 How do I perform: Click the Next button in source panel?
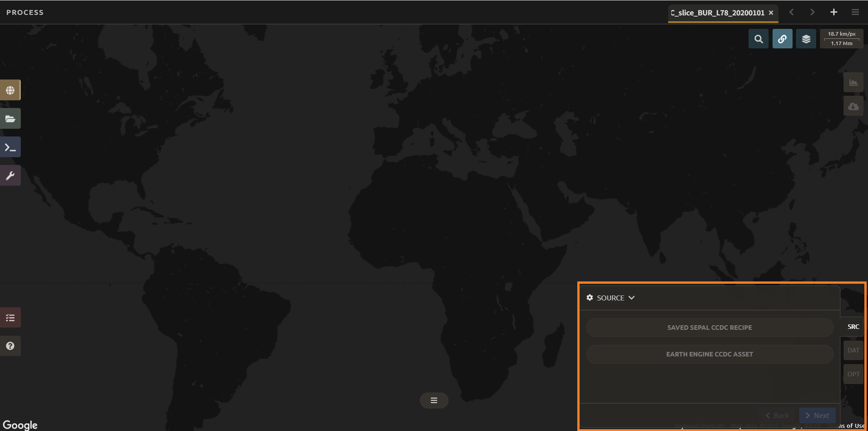pos(817,415)
